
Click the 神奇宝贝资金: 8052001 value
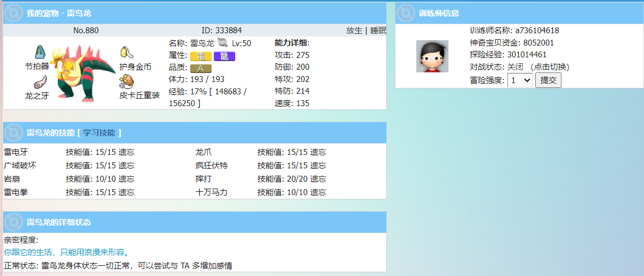pos(512,43)
